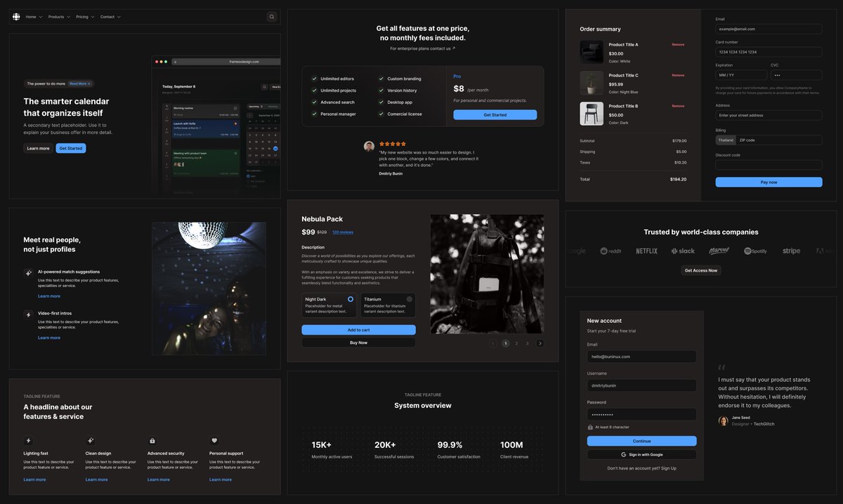Click the sparkle icon above Clean design
Viewport: 843px width, 504px height.
tap(90, 441)
